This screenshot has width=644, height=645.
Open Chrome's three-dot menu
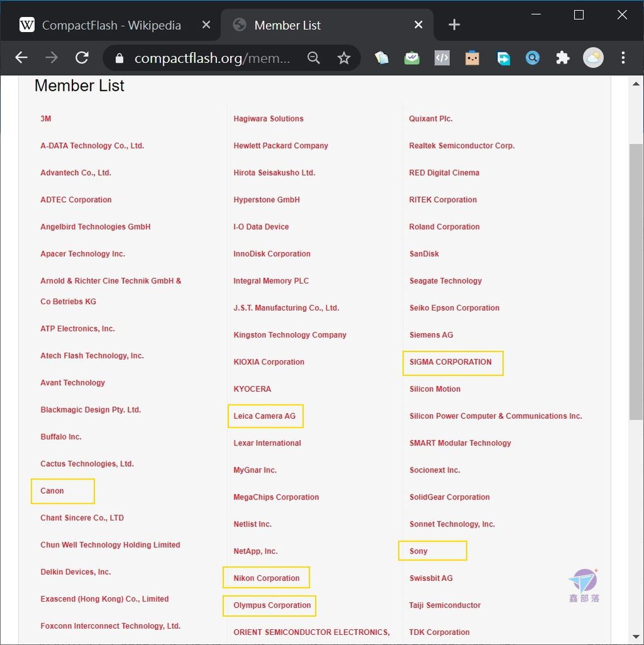623,57
